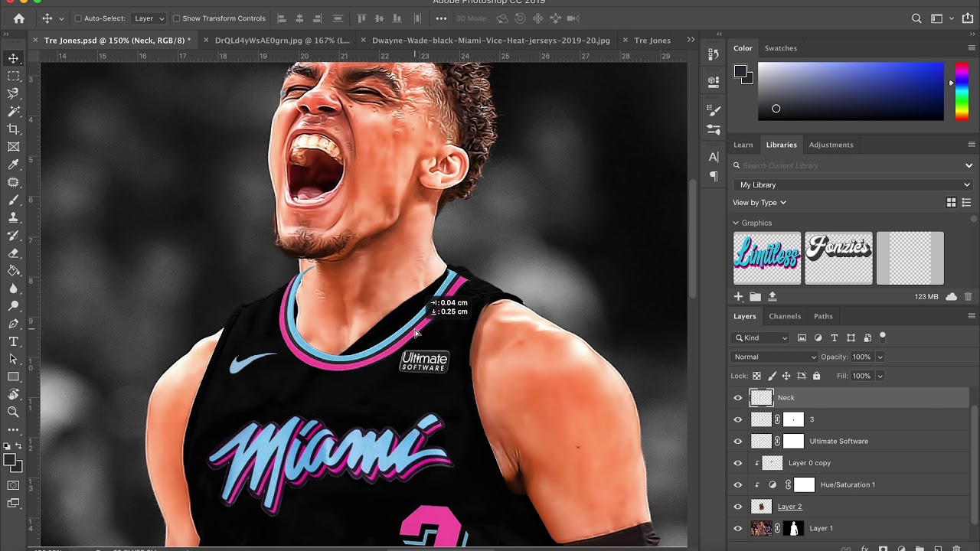Switch to the Channels tab
This screenshot has height=551, width=980.
pyautogui.click(x=785, y=316)
